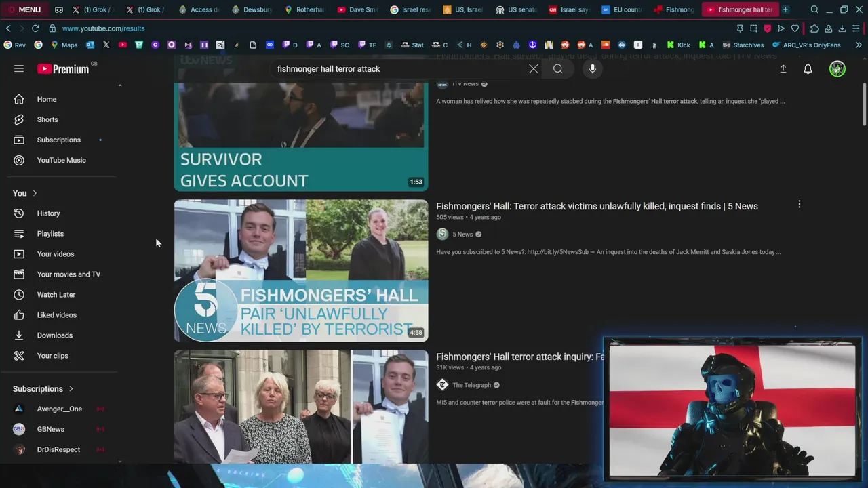This screenshot has width=868, height=488.
Task: Switch to the Rotherham tab
Action: point(304,9)
